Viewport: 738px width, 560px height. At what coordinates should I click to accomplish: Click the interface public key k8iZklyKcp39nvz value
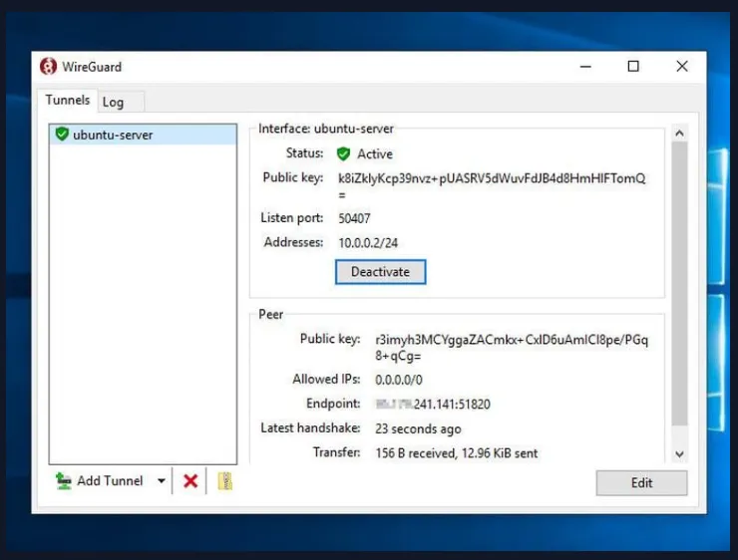[492, 185]
